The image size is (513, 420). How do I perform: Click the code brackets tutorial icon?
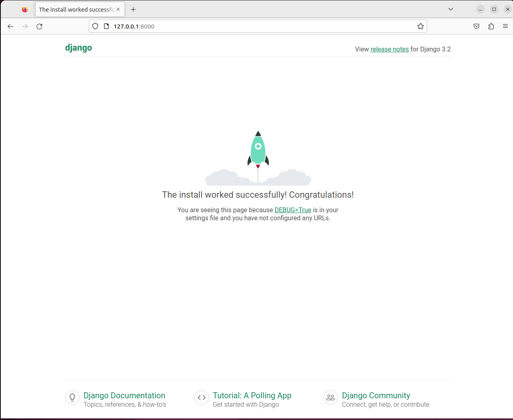pyautogui.click(x=202, y=397)
